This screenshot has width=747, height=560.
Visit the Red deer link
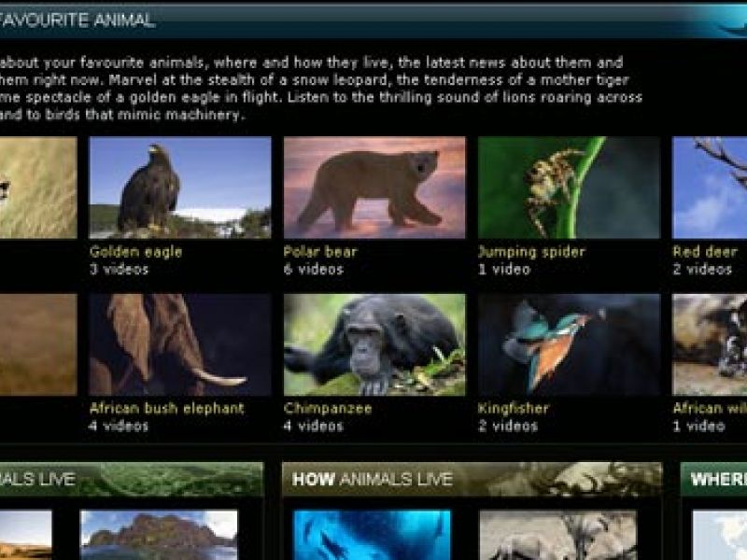tap(705, 252)
